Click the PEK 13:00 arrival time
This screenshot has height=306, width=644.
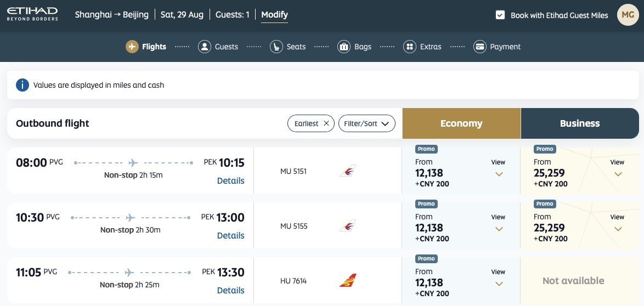223,217
